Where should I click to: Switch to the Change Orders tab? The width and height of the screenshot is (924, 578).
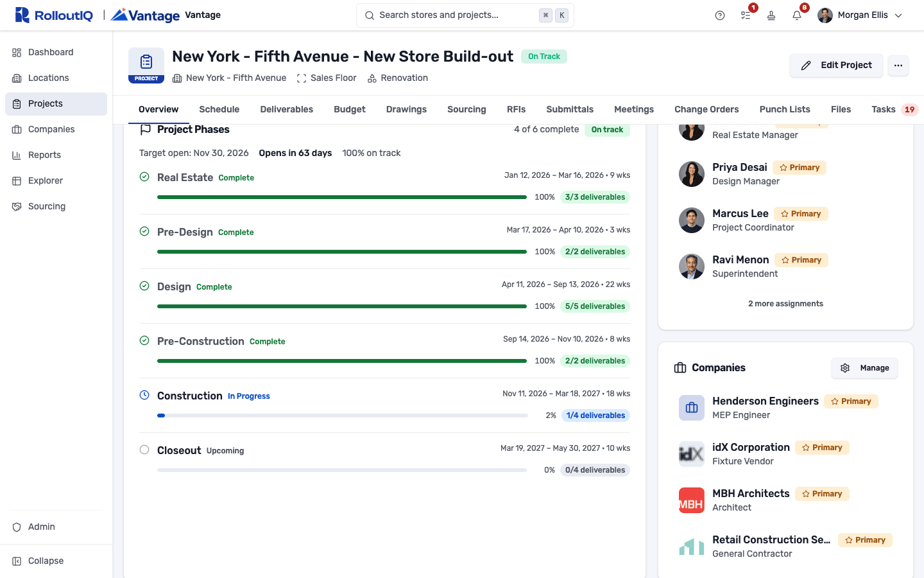tap(706, 109)
